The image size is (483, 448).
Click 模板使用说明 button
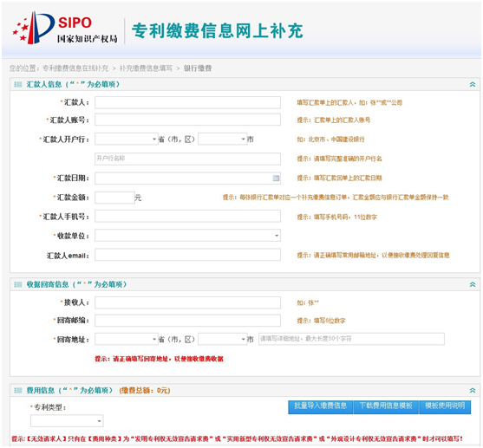[x=445, y=406]
